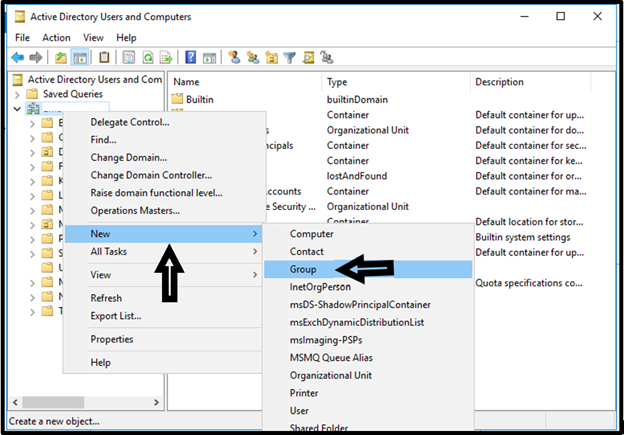Image resolution: width=624 pixels, height=435 pixels.
Task: Create new Organizational Unit from submenu
Action: point(331,375)
